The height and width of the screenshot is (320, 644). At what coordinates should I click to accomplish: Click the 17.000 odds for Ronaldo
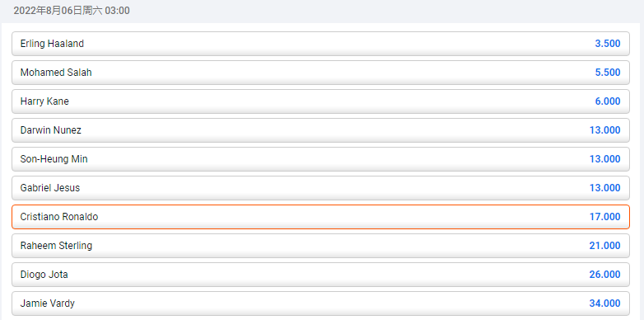click(x=605, y=217)
